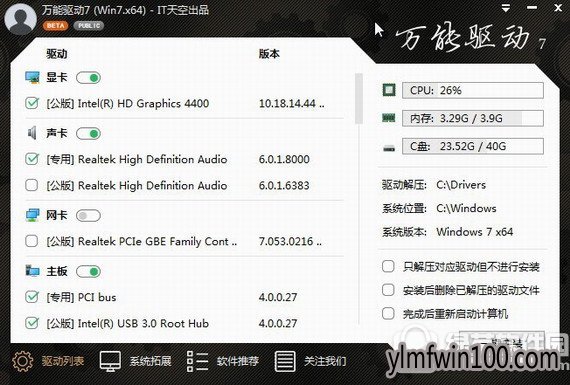Uncheck [专用] Realtek High Definition Audio
Viewport: 570px width, 385px height.
pyautogui.click(x=32, y=159)
